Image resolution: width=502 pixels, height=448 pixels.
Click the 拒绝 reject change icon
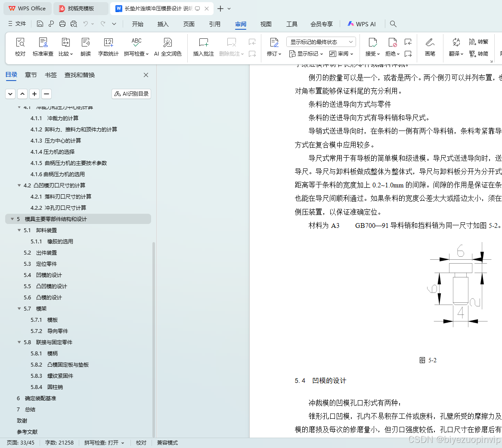393,47
